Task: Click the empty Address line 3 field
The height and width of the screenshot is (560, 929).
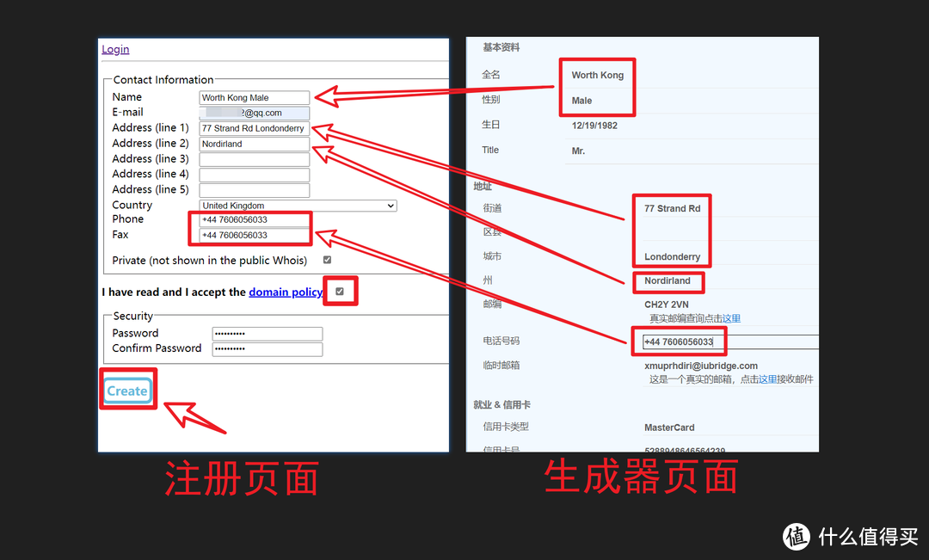Action: (x=254, y=159)
